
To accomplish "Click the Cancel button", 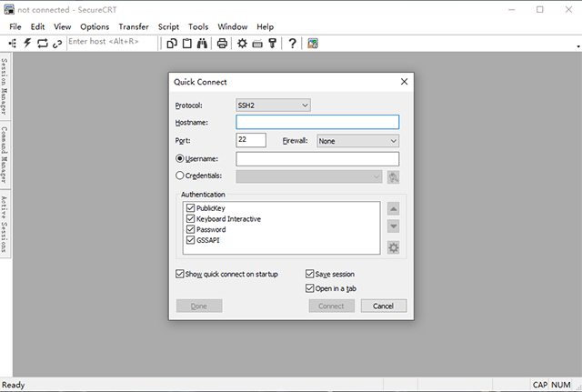I will [x=384, y=306].
